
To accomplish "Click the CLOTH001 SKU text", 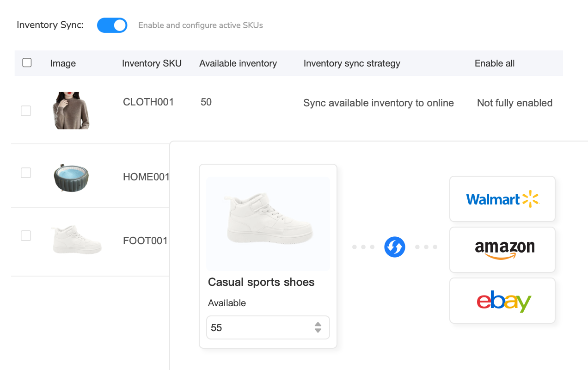I will pos(148,102).
